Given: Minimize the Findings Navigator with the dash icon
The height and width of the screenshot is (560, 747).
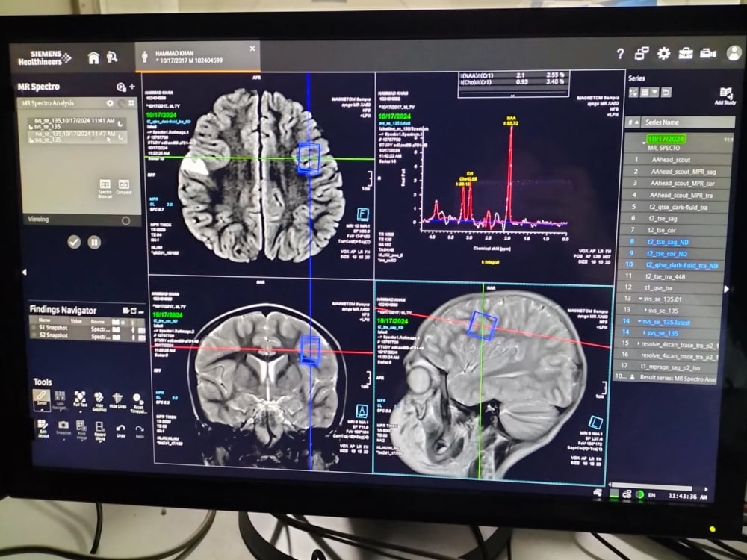Looking at the screenshot, I should [x=141, y=311].
